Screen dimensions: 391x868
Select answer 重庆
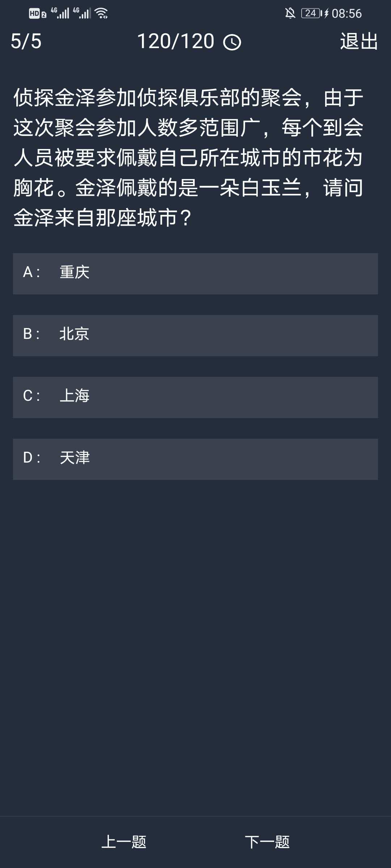point(195,274)
